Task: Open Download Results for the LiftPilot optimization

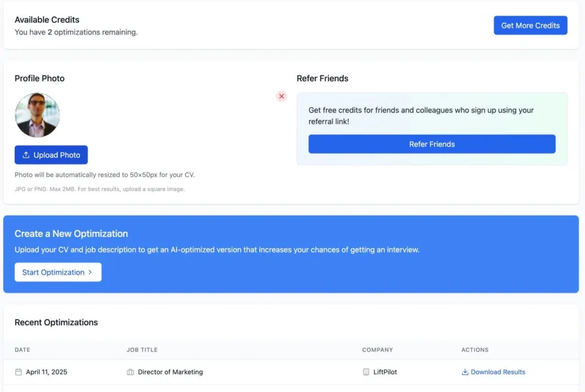Action: [498, 371]
